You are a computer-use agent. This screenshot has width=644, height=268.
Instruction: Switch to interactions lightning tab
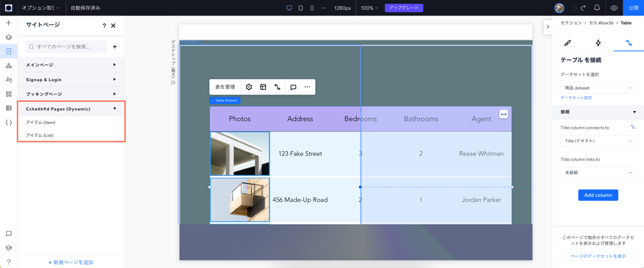(598, 43)
